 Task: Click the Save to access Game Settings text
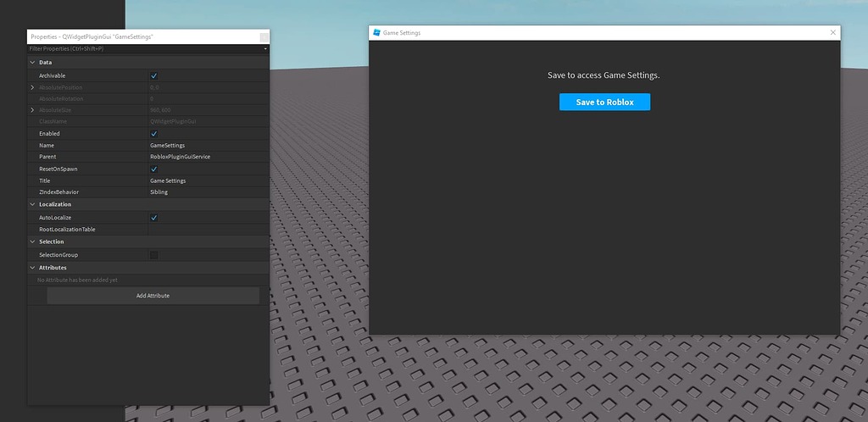click(604, 75)
